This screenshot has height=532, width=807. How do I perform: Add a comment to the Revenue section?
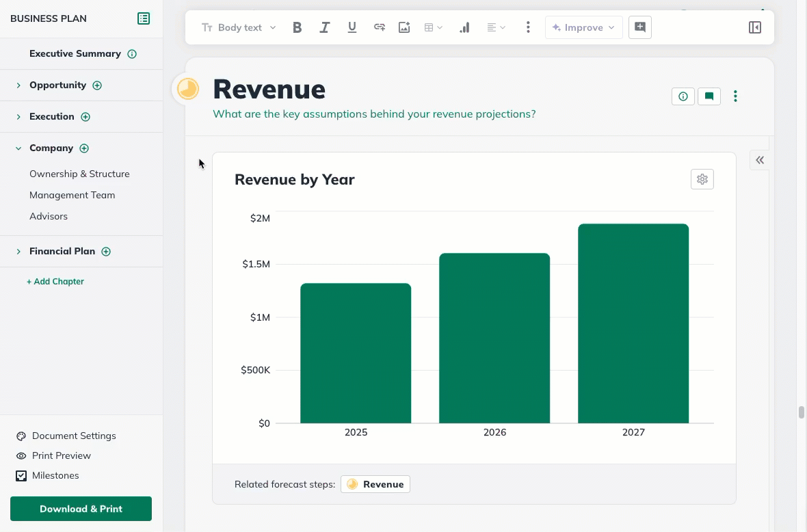709,96
